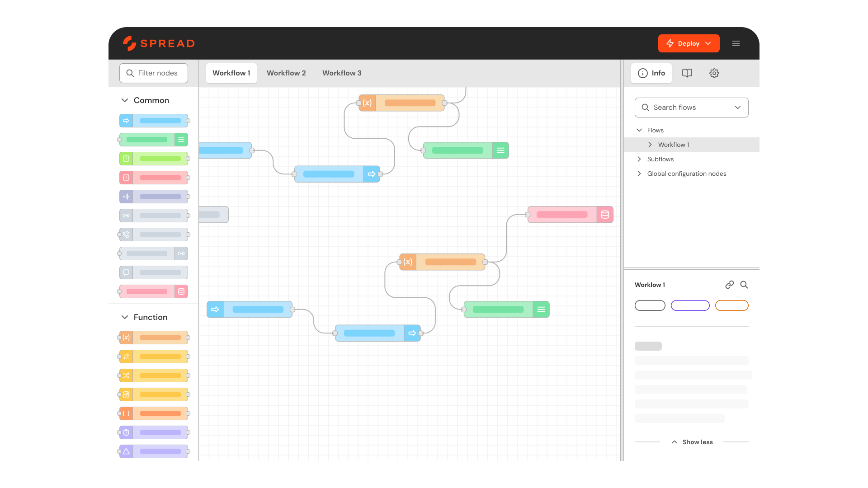Click the Filter nodes search input field
This screenshot has height=488, width=868.
(x=153, y=73)
